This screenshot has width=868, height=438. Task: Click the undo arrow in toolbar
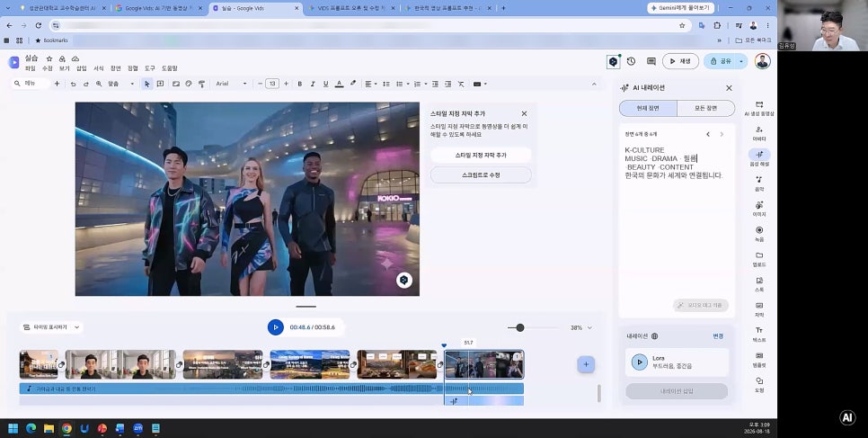coord(73,84)
